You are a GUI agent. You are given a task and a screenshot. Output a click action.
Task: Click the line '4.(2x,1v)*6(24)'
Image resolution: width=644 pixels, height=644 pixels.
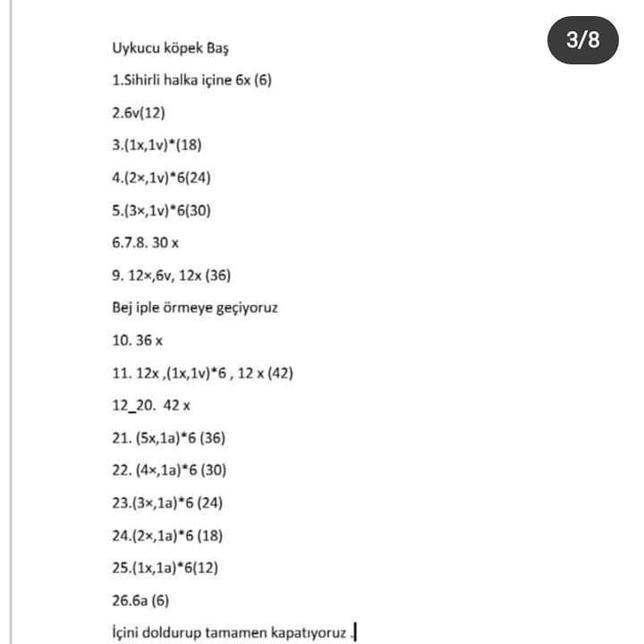[161, 177]
